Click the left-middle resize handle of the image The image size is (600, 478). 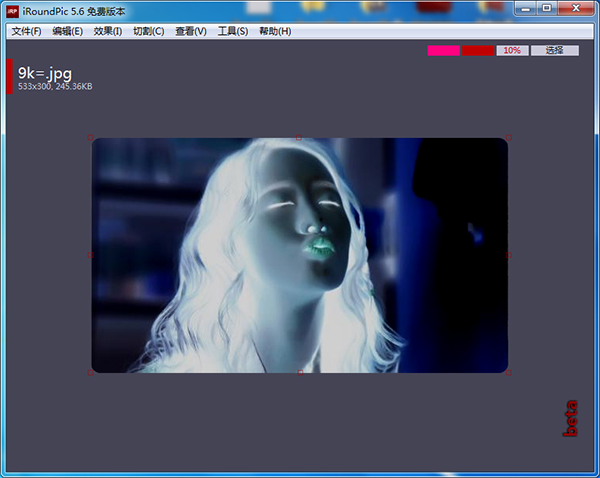[x=91, y=255]
